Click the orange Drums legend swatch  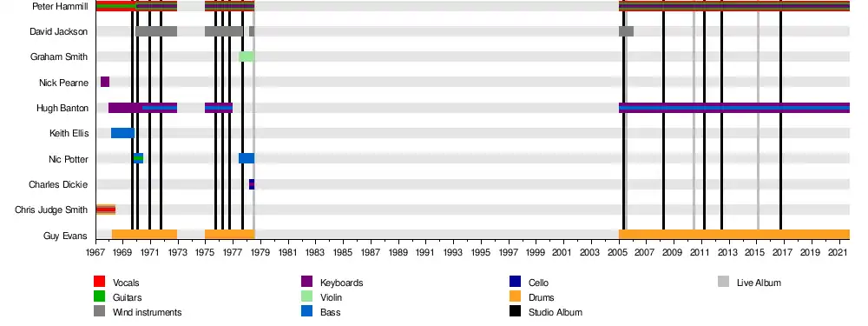[x=515, y=296]
